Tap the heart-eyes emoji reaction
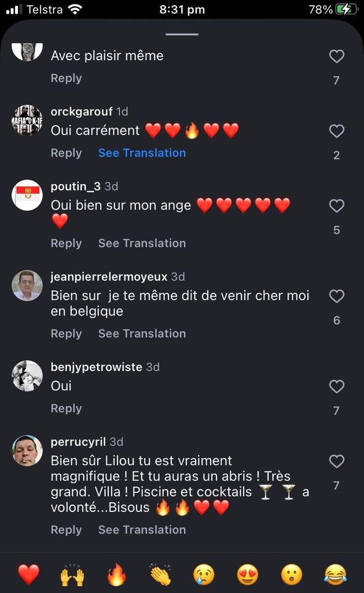Screen dimensions: 364x593 [x=248, y=574]
